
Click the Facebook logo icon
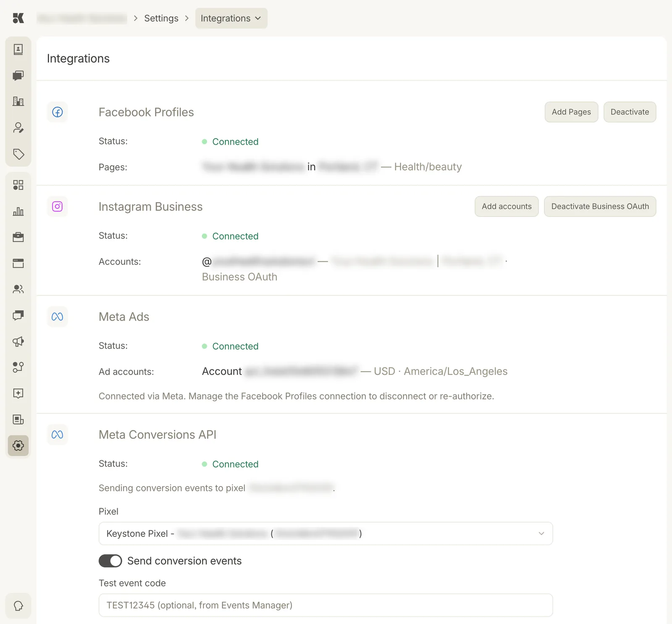point(58,112)
